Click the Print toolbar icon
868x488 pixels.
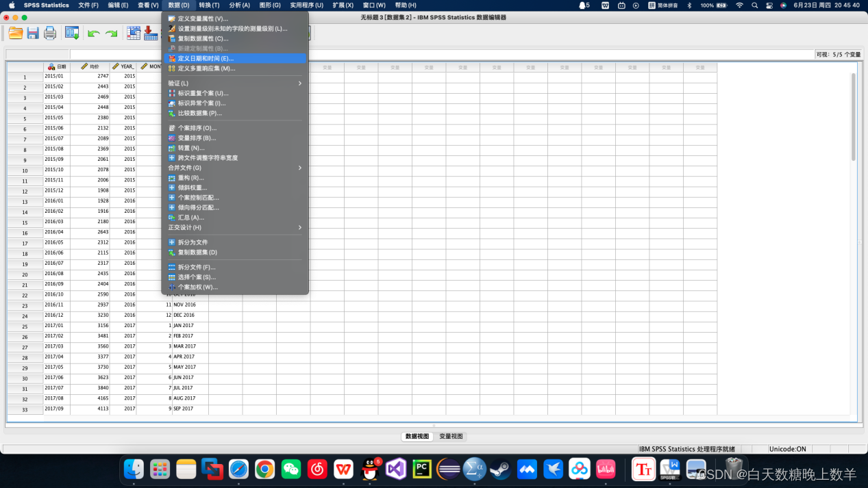point(50,33)
